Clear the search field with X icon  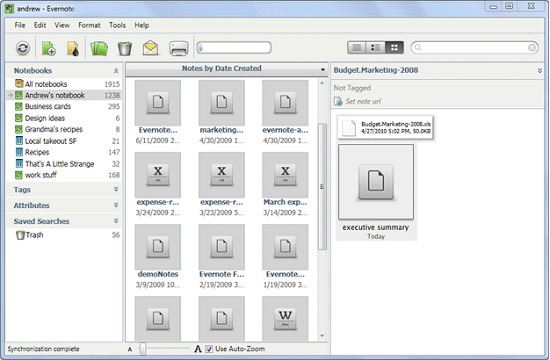[x=532, y=47]
